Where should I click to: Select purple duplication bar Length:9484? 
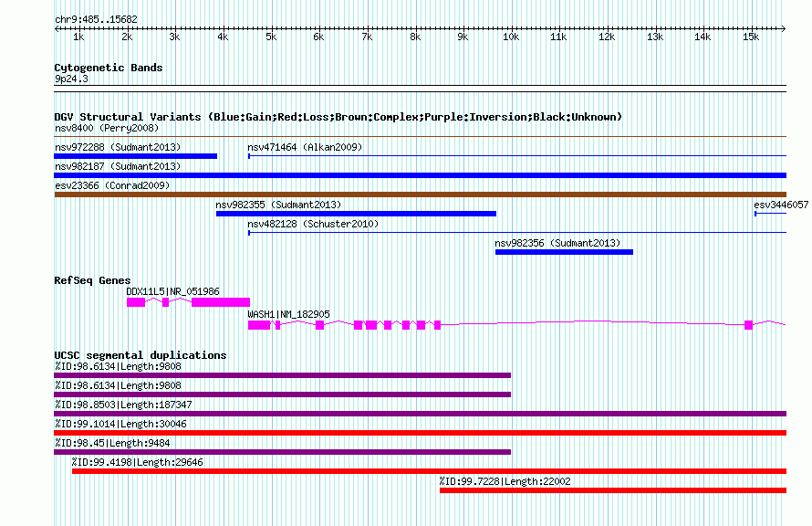coord(282,452)
